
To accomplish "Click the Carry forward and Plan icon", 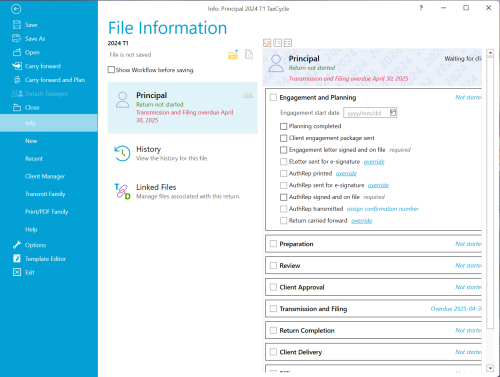I will pyautogui.click(x=17, y=80).
